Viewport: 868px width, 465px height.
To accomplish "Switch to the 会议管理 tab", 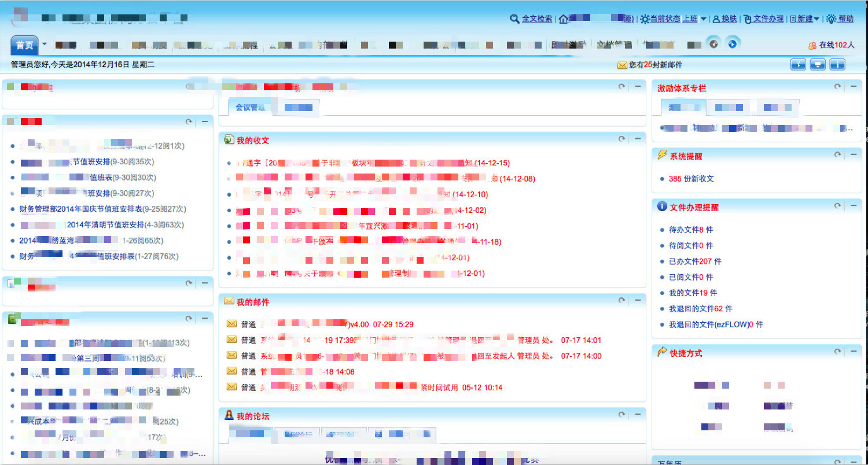I will pos(250,108).
